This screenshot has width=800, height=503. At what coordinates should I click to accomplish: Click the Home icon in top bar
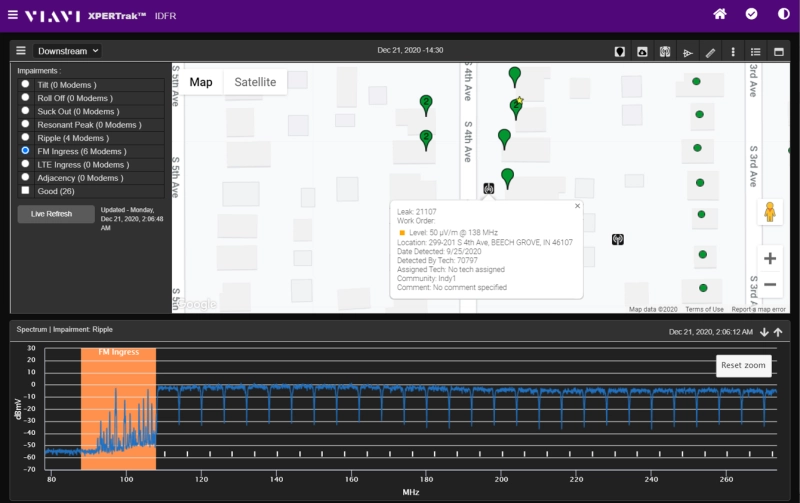coord(720,14)
